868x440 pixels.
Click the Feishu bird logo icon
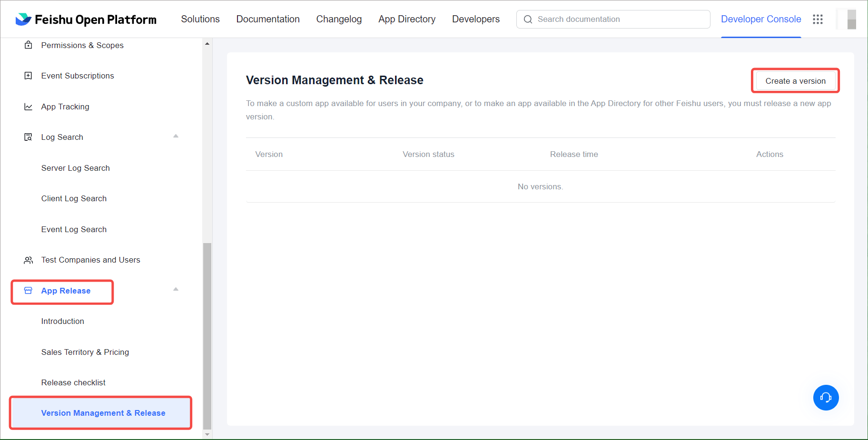pyautogui.click(x=23, y=20)
